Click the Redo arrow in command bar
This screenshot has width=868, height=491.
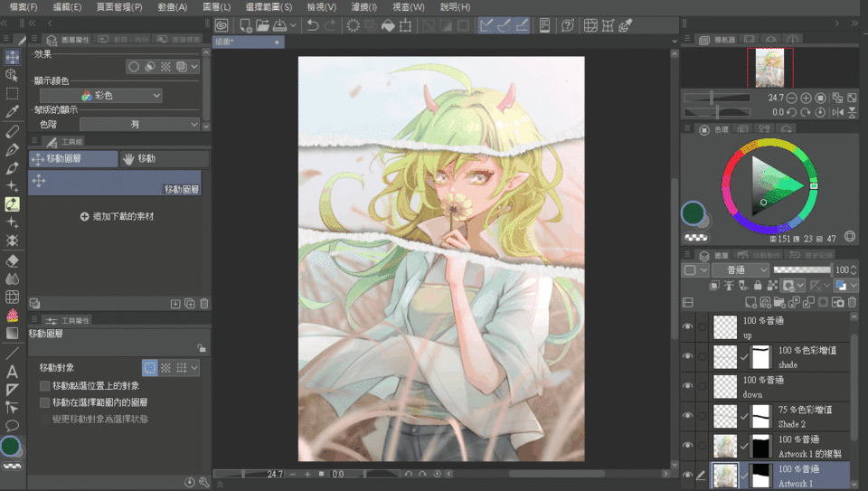330,25
